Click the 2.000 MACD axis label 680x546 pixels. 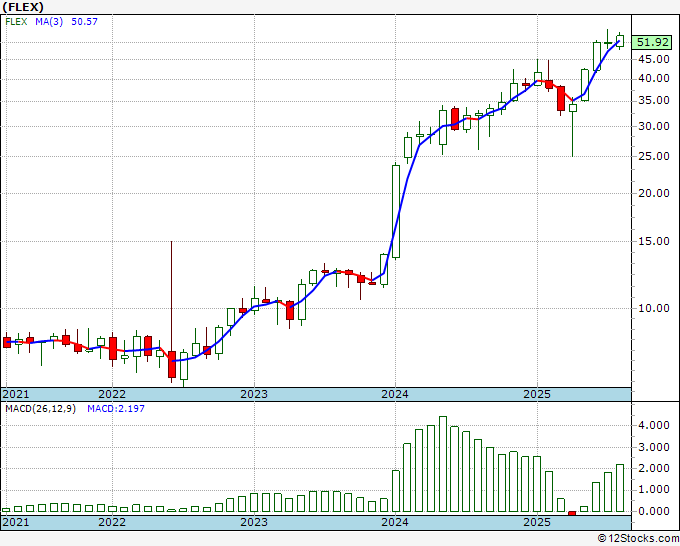(x=654, y=468)
